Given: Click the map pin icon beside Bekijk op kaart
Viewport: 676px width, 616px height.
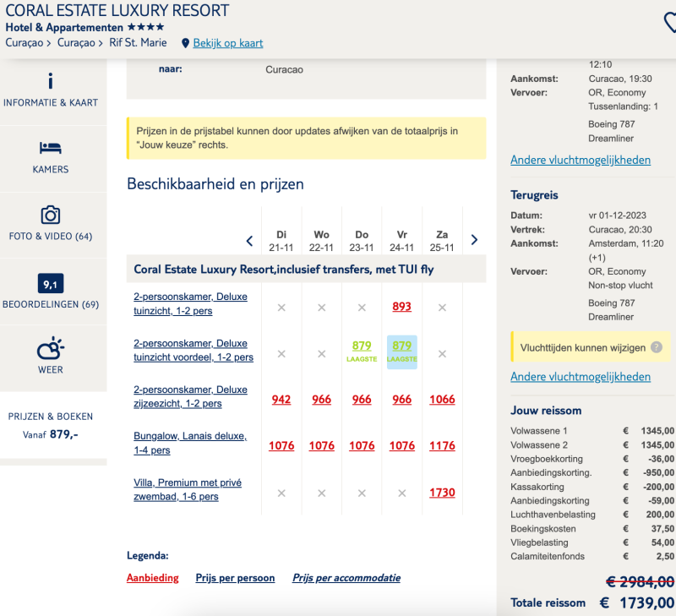Looking at the screenshot, I should coord(185,43).
